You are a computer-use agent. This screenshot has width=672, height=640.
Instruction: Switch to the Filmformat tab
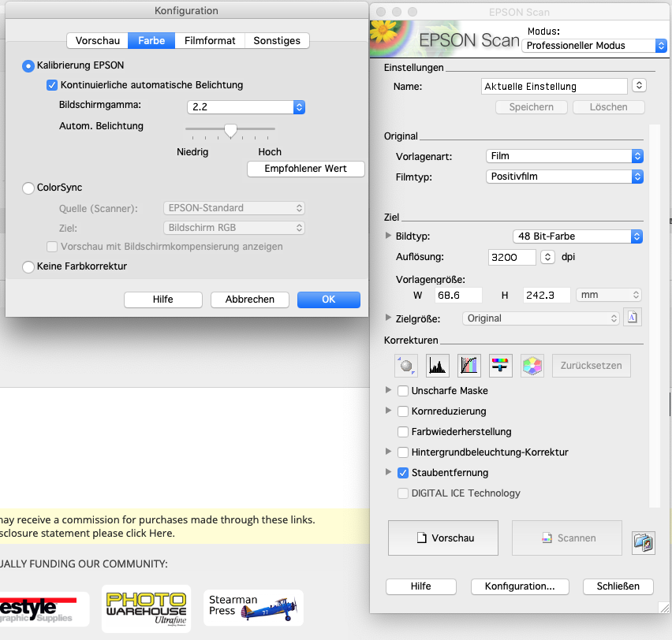click(210, 41)
